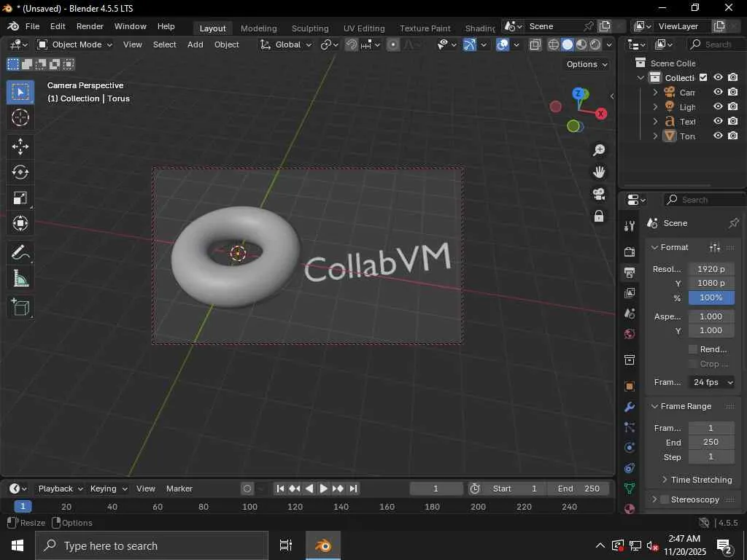Open the Keying dropdown in timeline

108,489
